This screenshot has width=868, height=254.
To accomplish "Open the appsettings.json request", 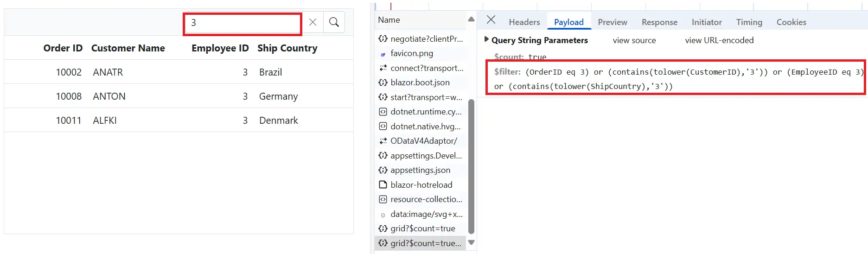I will point(421,170).
